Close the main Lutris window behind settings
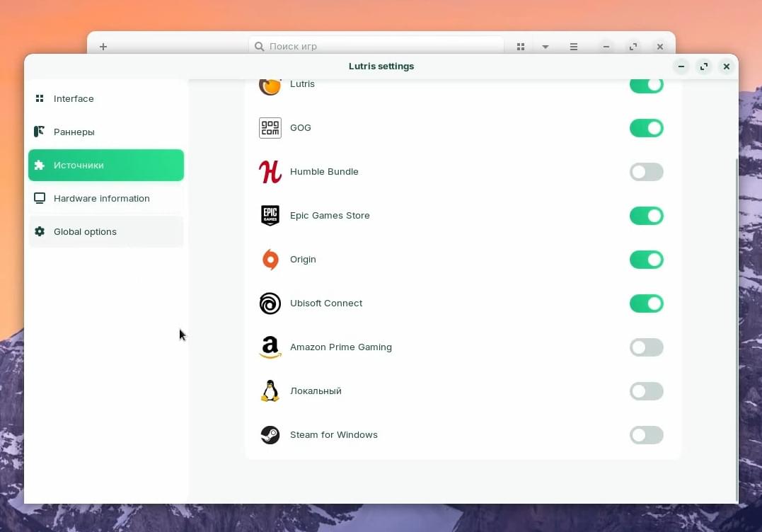The height and width of the screenshot is (532, 762). point(659,47)
